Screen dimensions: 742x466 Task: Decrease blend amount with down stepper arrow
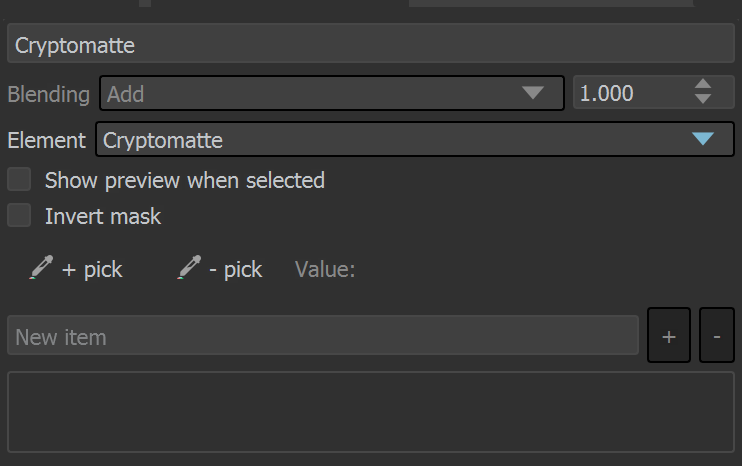click(x=703, y=99)
